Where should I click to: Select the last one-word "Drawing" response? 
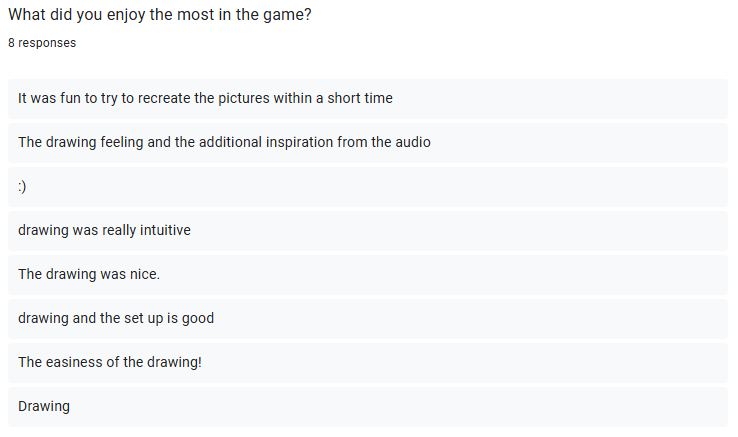(368, 406)
